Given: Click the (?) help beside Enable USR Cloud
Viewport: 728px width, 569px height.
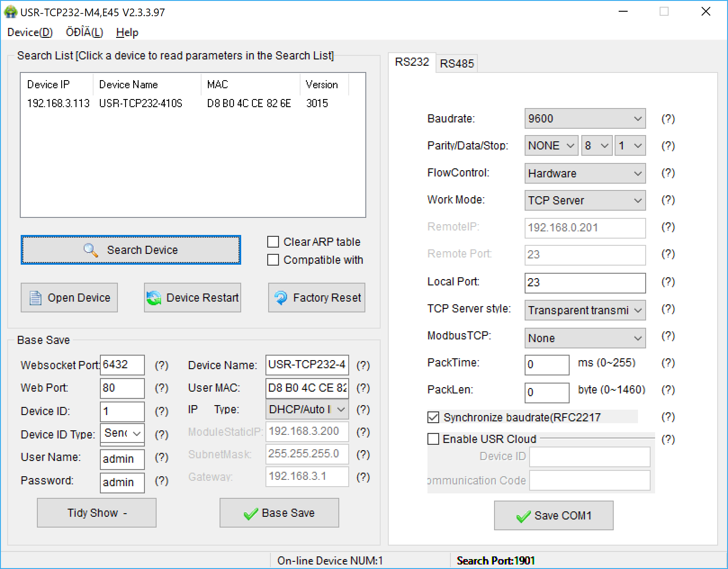Looking at the screenshot, I should tap(668, 439).
